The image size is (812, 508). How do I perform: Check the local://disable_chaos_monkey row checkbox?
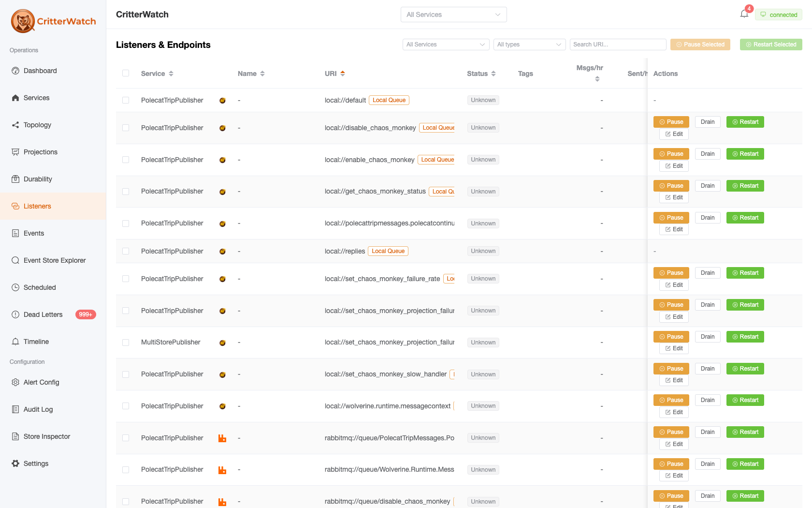coord(126,128)
